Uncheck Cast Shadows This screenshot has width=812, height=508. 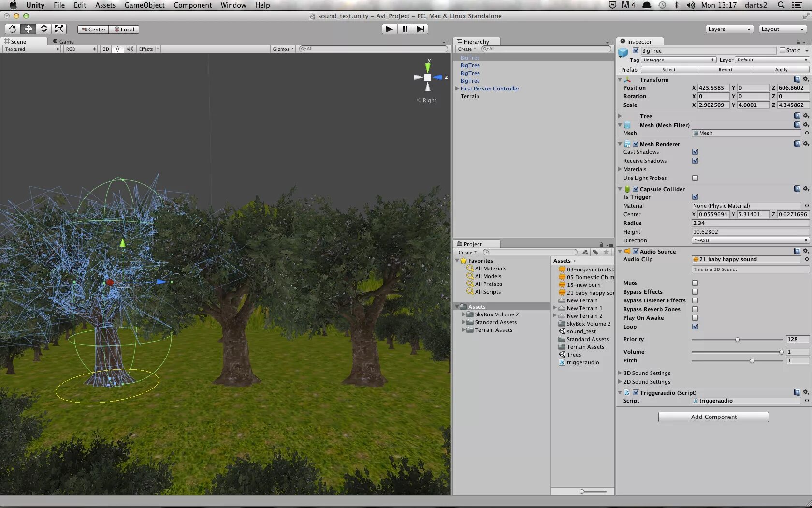695,152
